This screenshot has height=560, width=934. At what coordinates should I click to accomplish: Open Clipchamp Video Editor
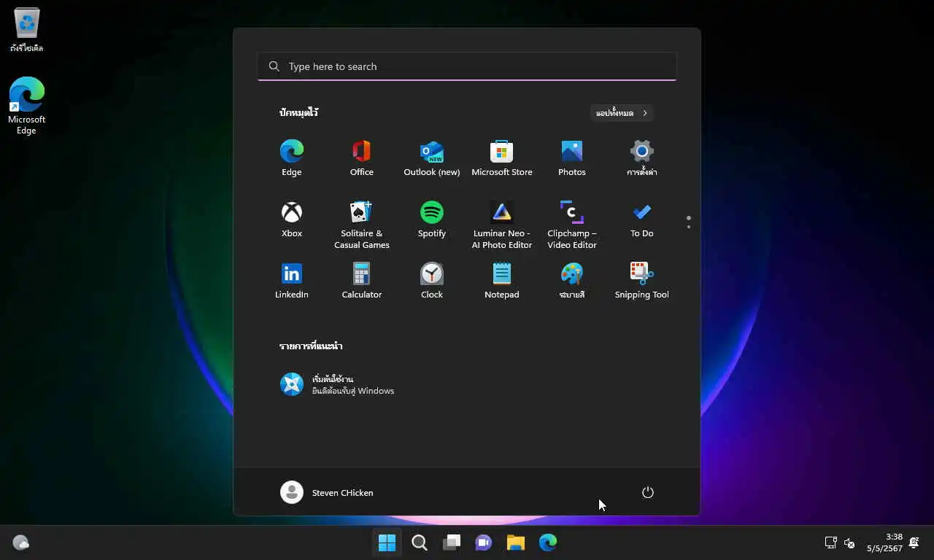point(571,225)
